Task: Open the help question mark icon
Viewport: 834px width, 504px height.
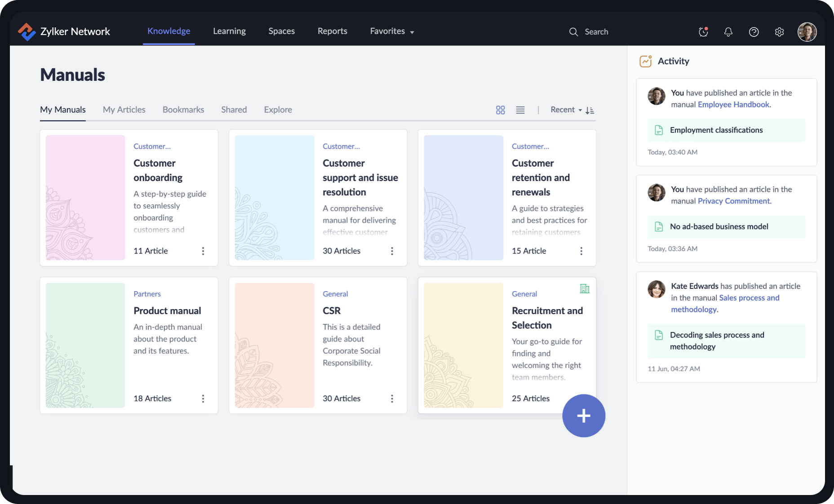Action: pyautogui.click(x=754, y=32)
